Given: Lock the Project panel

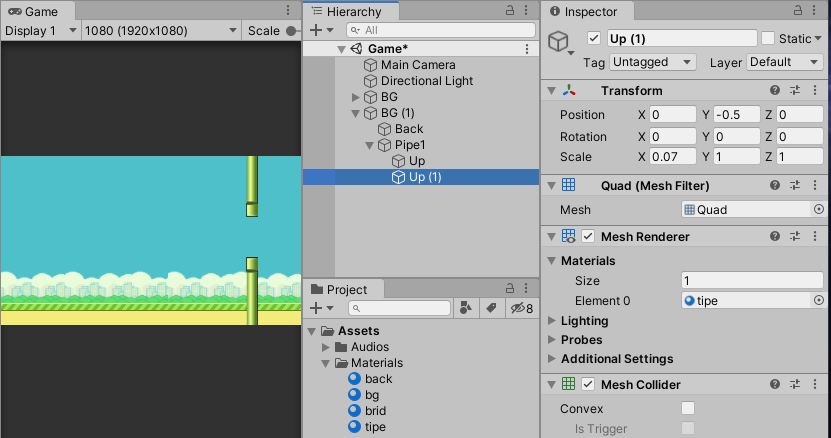Looking at the screenshot, I should (510, 288).
